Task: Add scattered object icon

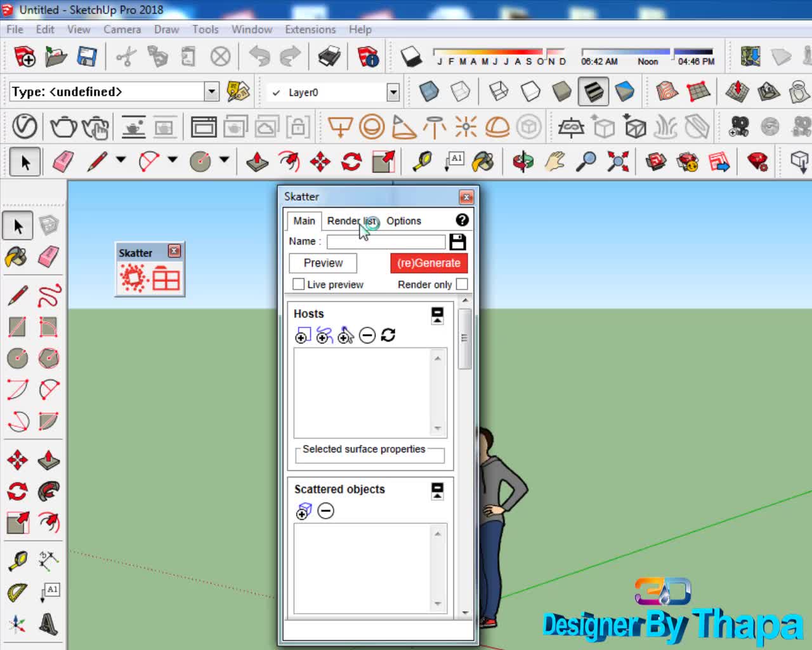Action: (304, 511)
